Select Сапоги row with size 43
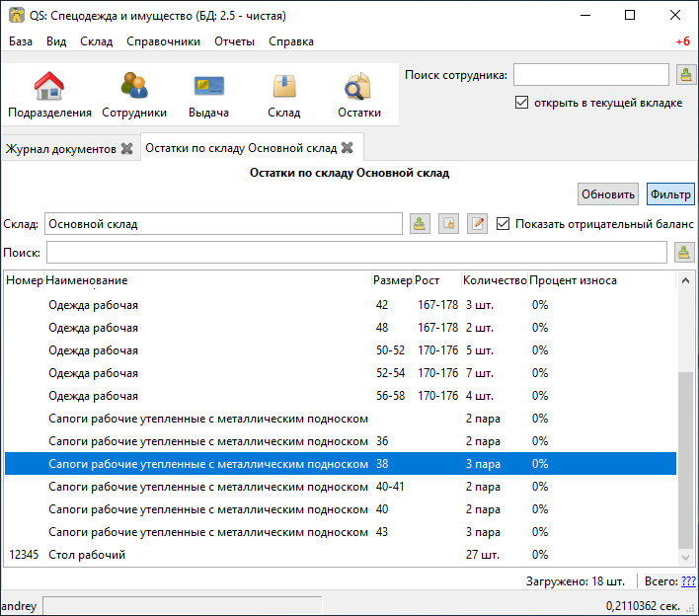Screen dimensions: 699x616 click(x=341, y=532)
